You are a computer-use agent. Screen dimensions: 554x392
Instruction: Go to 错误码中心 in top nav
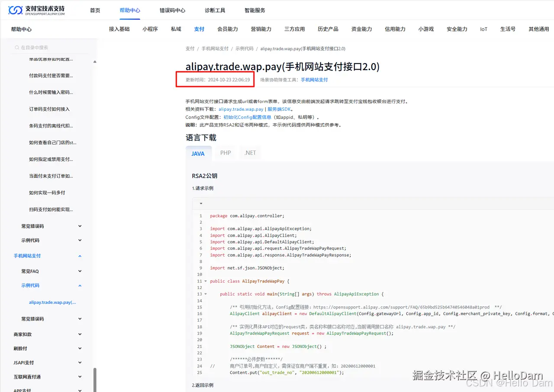pos(172,10)
